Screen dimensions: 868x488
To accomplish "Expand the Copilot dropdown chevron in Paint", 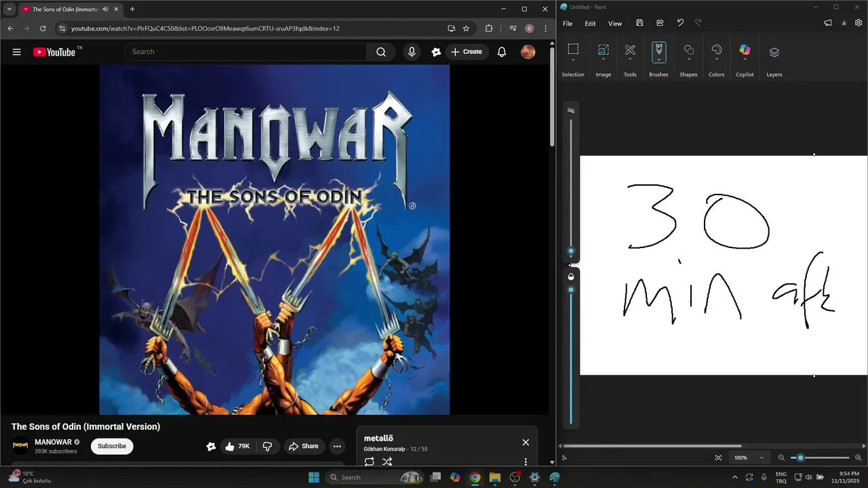I will pos(745,60).
